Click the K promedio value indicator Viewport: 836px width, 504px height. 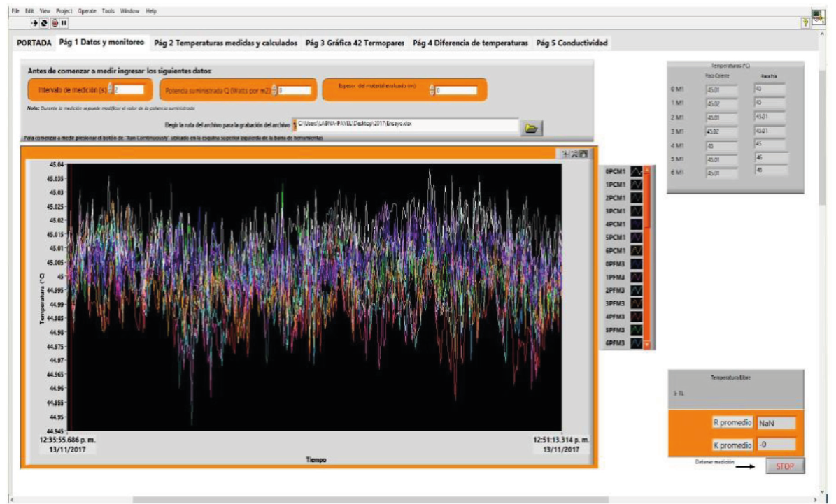[x=777, y=445]
